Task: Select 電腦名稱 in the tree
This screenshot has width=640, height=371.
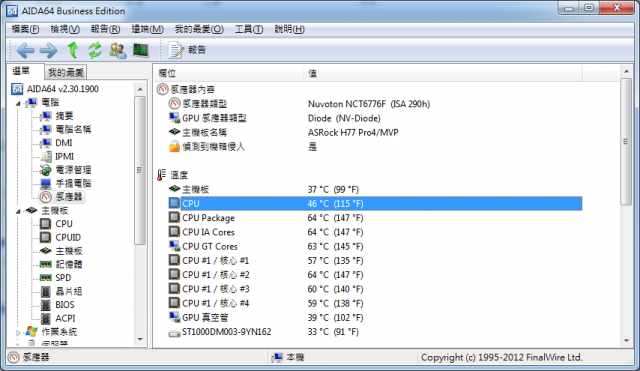Action: 66,130
